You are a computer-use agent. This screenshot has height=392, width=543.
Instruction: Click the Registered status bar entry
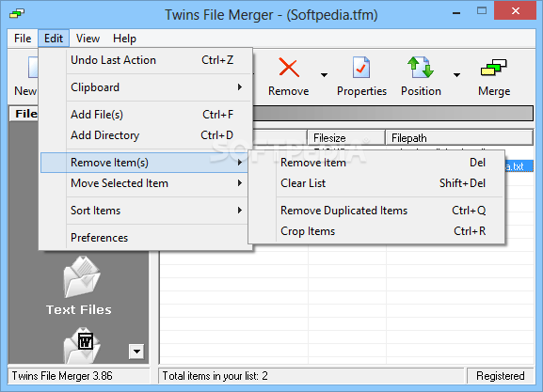[501, 376]
